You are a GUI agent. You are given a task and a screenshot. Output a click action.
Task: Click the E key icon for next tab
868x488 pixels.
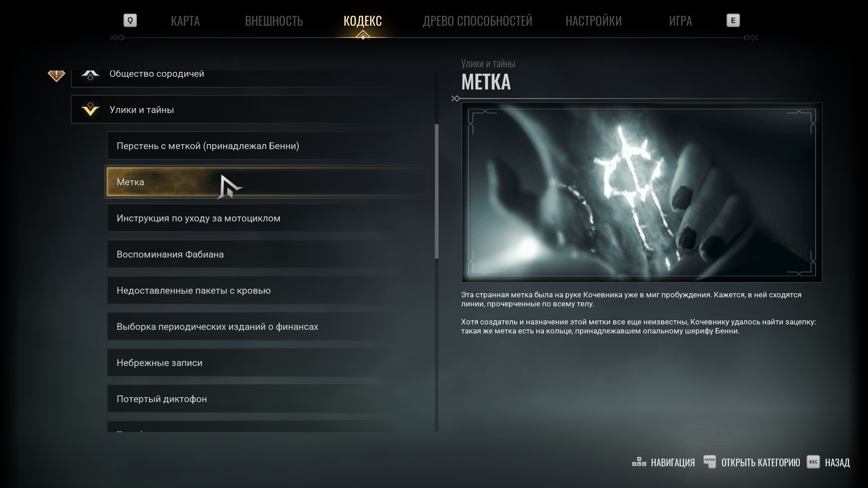[733, 20]
